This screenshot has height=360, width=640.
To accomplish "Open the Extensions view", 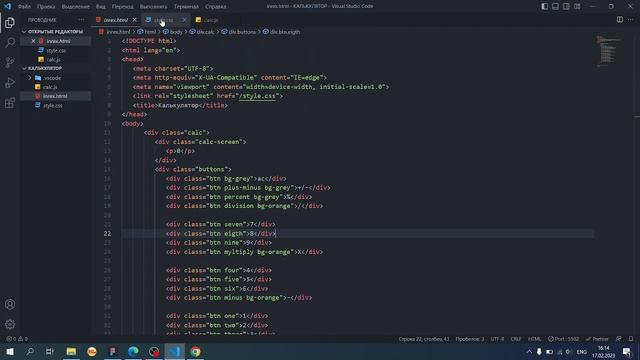I will click(10, 102).
